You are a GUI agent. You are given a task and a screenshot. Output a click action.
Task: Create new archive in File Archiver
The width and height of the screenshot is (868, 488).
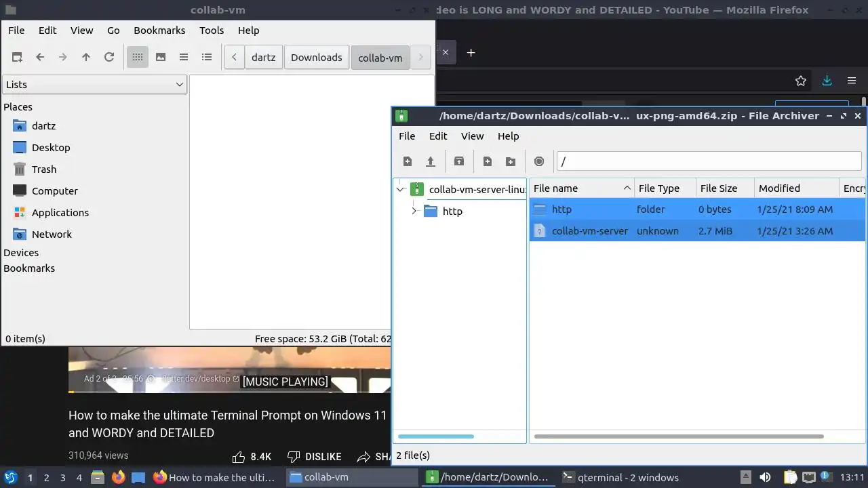click(x=408, y=161)
